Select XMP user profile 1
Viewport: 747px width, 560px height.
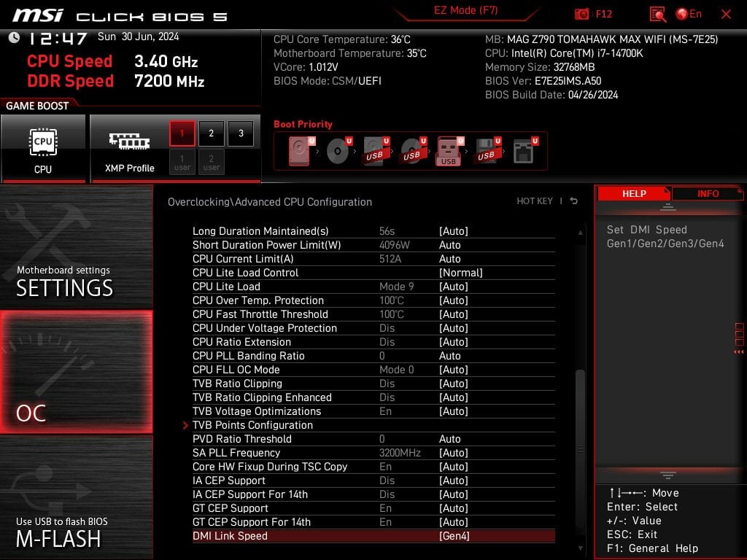(x=182, y=162)
